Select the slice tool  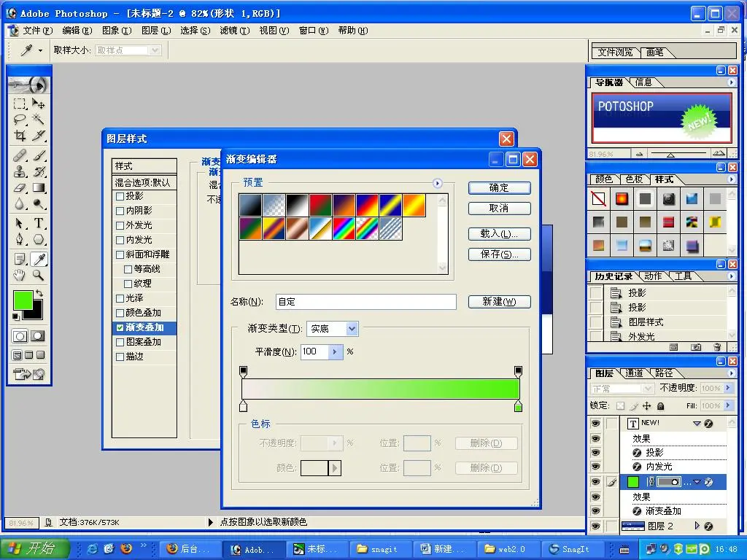pyautogui.click(x=39, y=136)
